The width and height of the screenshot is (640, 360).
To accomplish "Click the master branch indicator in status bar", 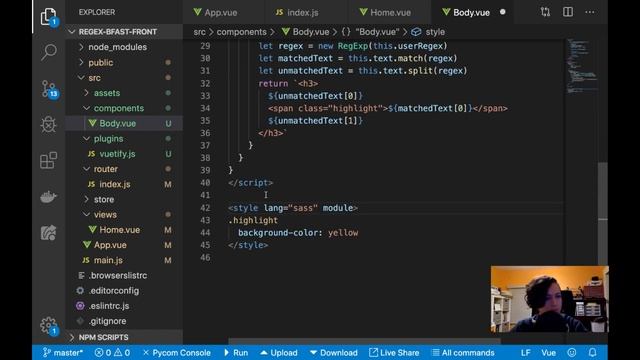I will (63, 353).
